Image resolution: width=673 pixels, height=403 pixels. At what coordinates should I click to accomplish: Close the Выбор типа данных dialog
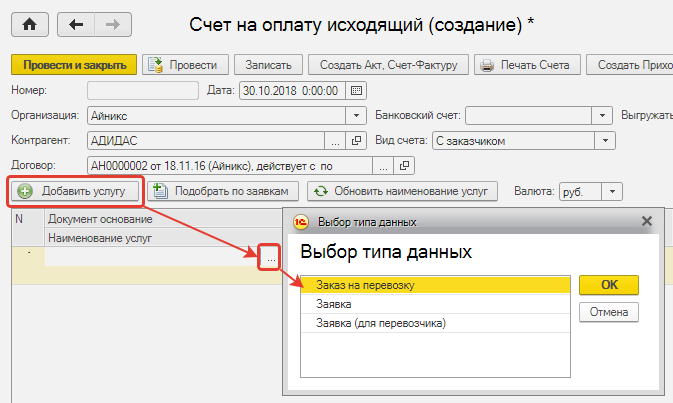pyautogui.click(x=647, y=221)
